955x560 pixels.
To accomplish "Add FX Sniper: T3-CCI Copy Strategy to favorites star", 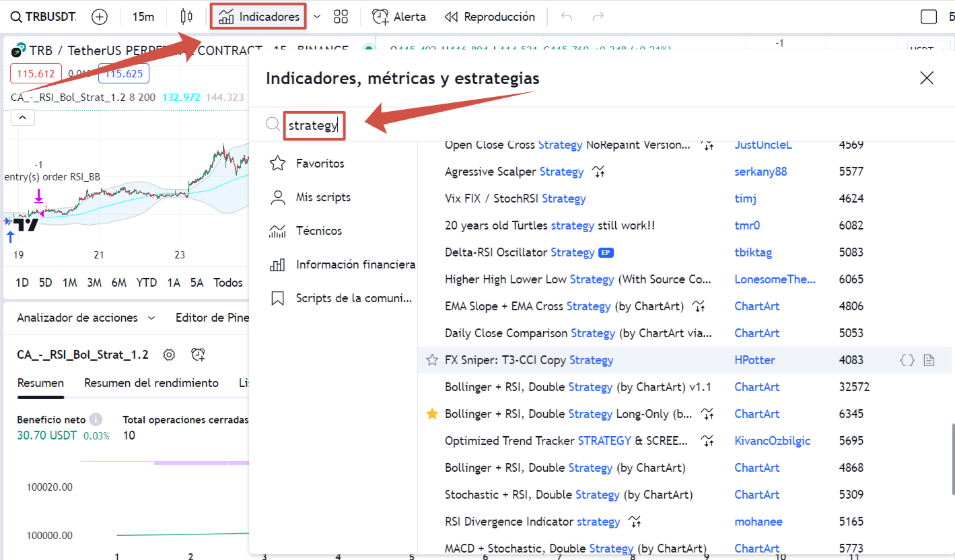I will tap(432, 360).
